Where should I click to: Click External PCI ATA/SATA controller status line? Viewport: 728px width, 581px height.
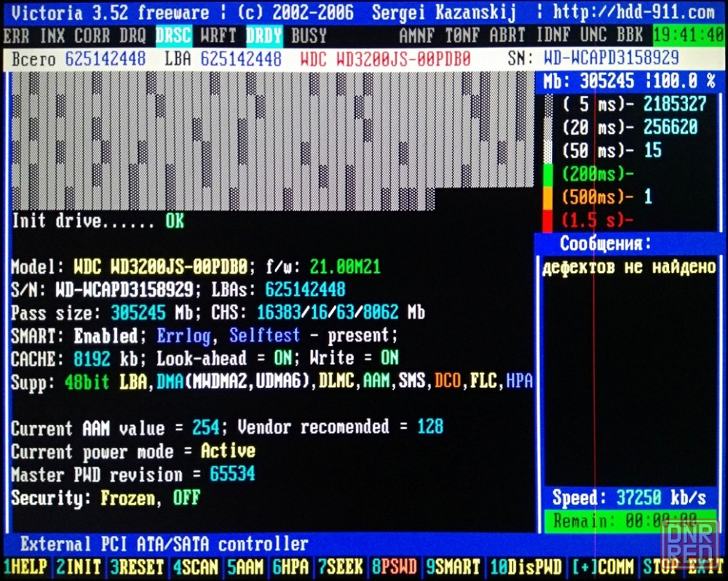click(165, 544)
